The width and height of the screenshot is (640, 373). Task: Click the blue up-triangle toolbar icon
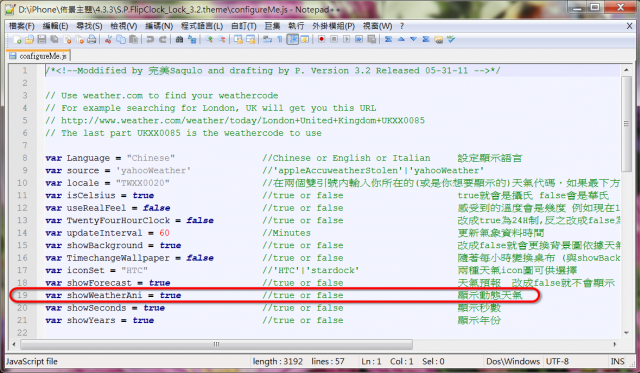(401, 40)
